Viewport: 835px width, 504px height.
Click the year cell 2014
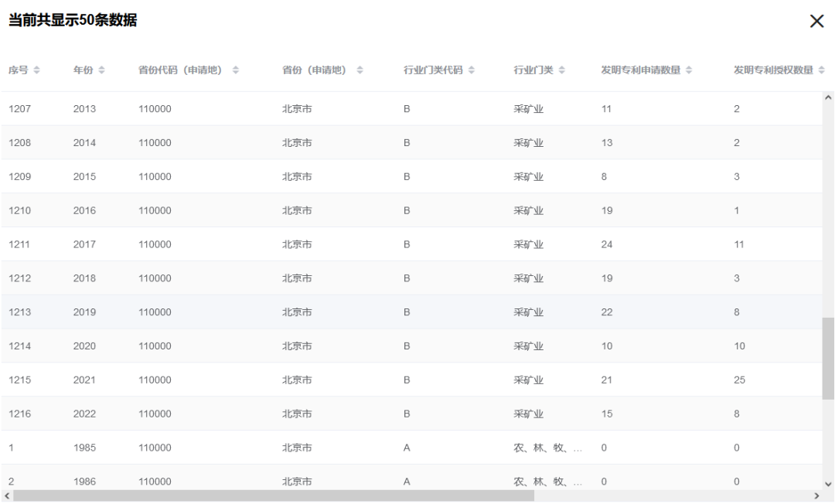click(x=85, y=143)
